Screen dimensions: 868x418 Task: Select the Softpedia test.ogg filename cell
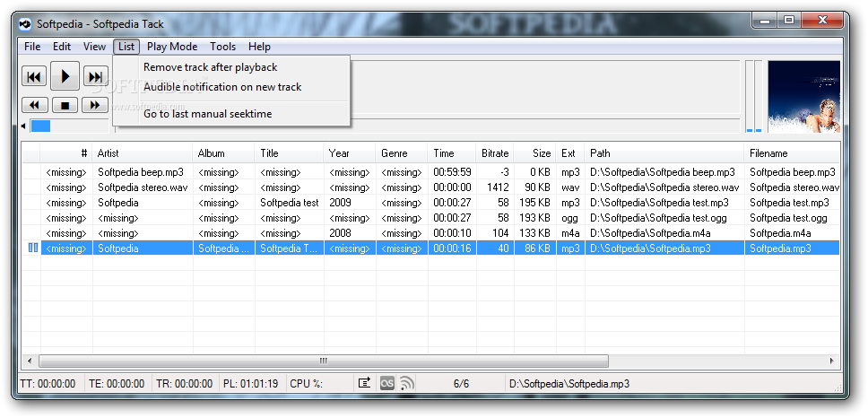coord(792,218)
